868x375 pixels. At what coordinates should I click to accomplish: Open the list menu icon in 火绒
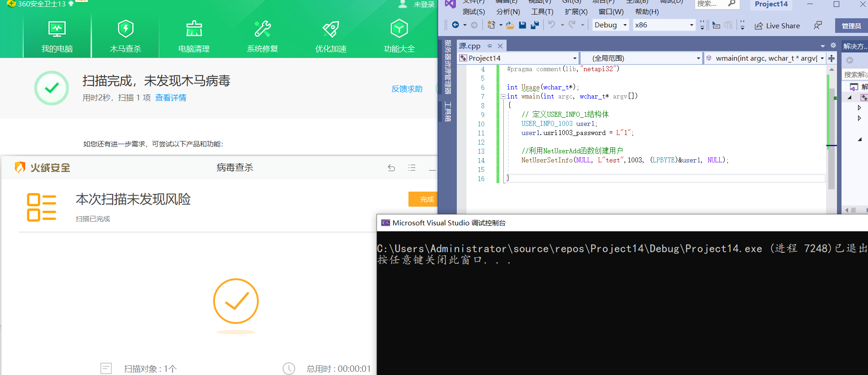412,168
